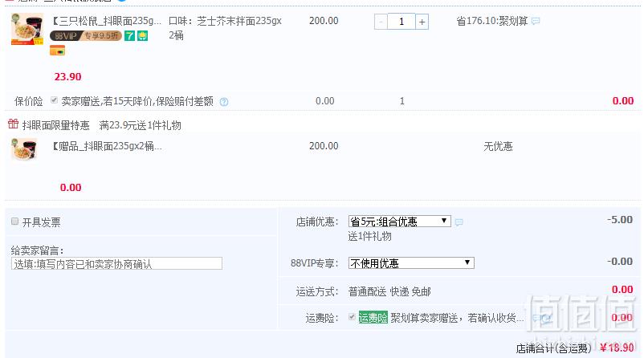Click the -0.00 amount in 88VIP专享 row

(620, 262)
